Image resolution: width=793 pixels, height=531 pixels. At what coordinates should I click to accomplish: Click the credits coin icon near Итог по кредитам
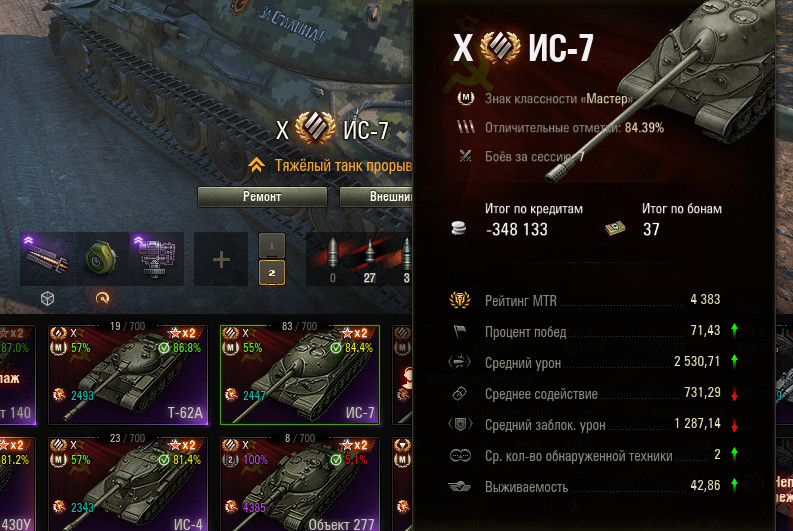coord(459,229)
